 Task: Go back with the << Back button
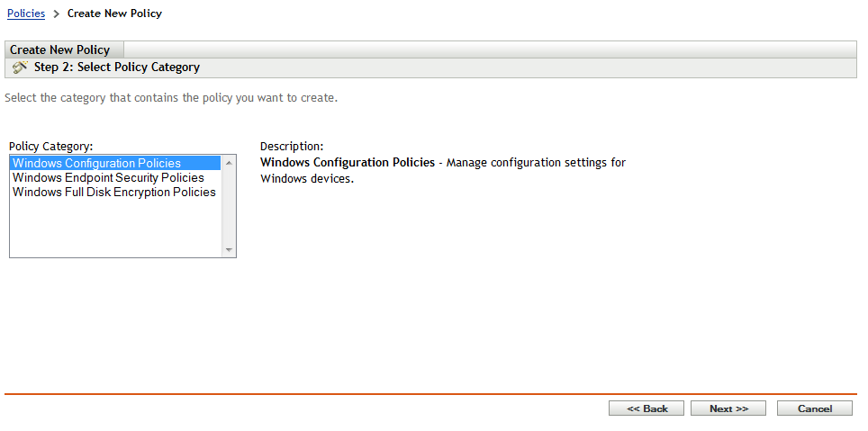click(646, 409)
